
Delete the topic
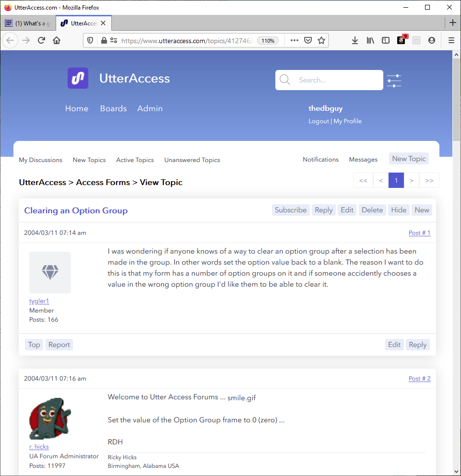[372, 210]
